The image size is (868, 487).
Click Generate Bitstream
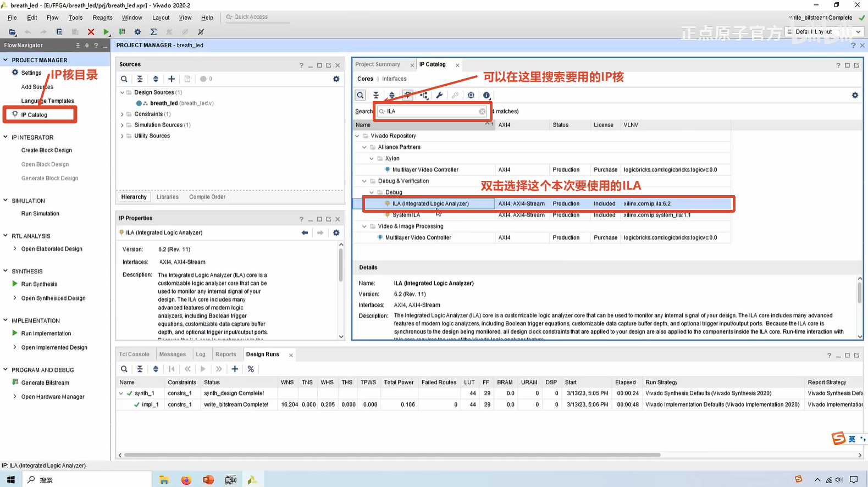pyautogui.click(x=45, y=383)
